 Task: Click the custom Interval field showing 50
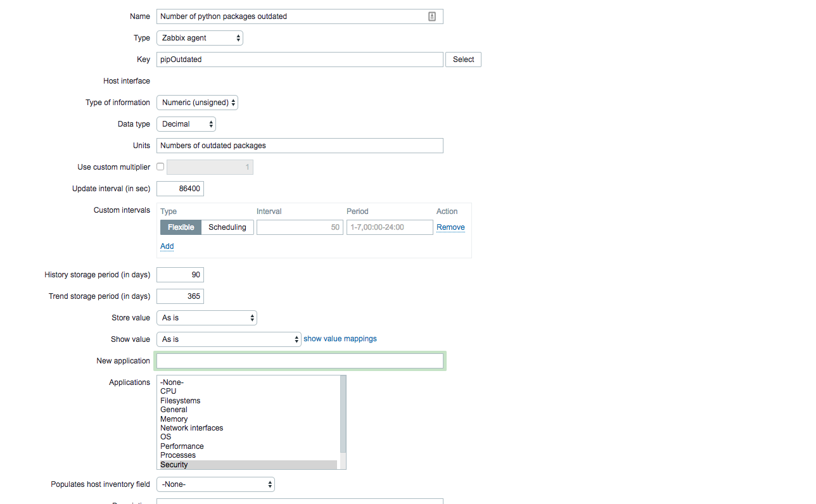coord(300,227)
